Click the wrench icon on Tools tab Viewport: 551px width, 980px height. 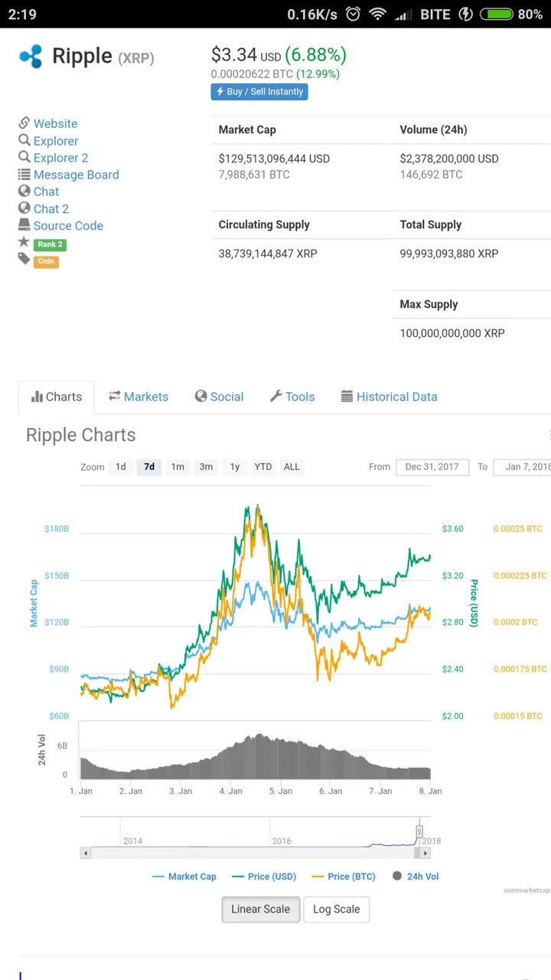point(276,396)
